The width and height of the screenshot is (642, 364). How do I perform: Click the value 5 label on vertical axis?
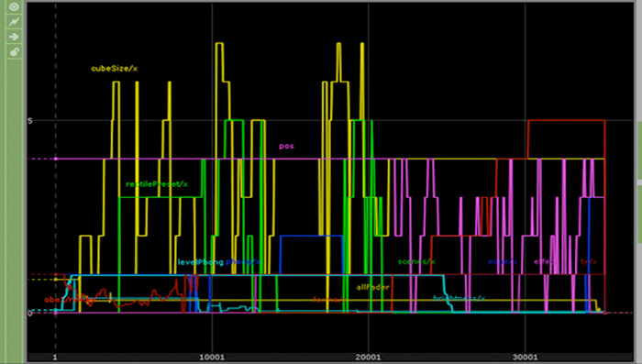pyautogui.click(x=30, y=121)
